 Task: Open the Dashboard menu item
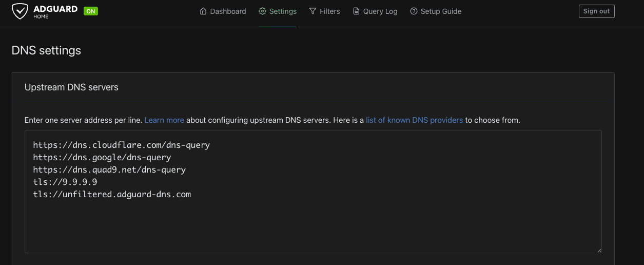pos(223,11)
